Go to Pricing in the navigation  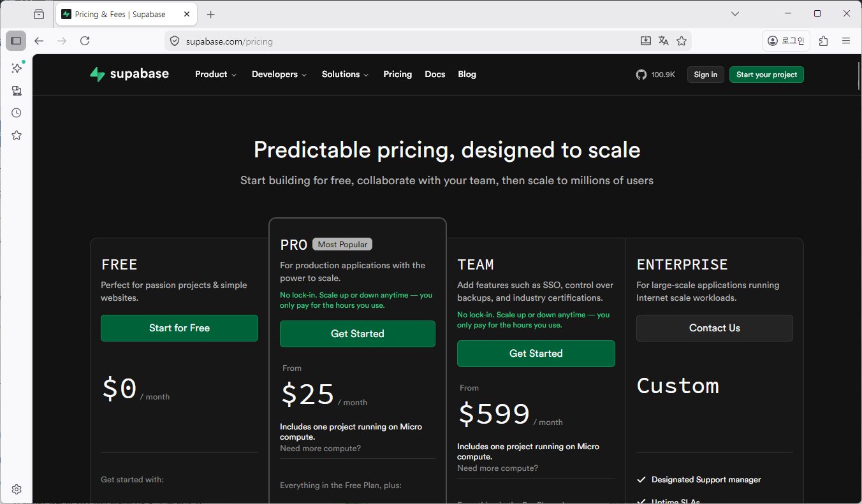pyautogui.click(x=398, y=74)
